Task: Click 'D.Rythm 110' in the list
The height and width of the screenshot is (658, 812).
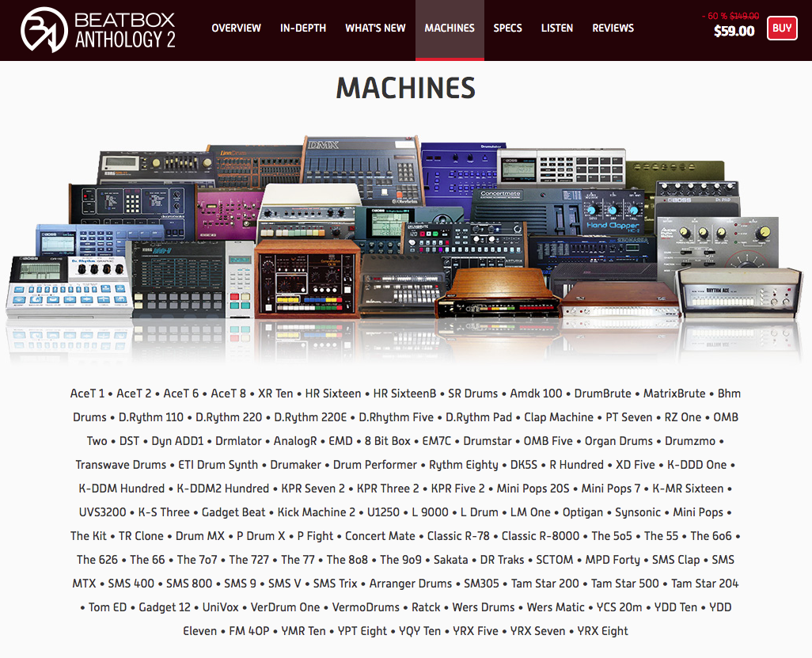Action: (x=151, y=417)
